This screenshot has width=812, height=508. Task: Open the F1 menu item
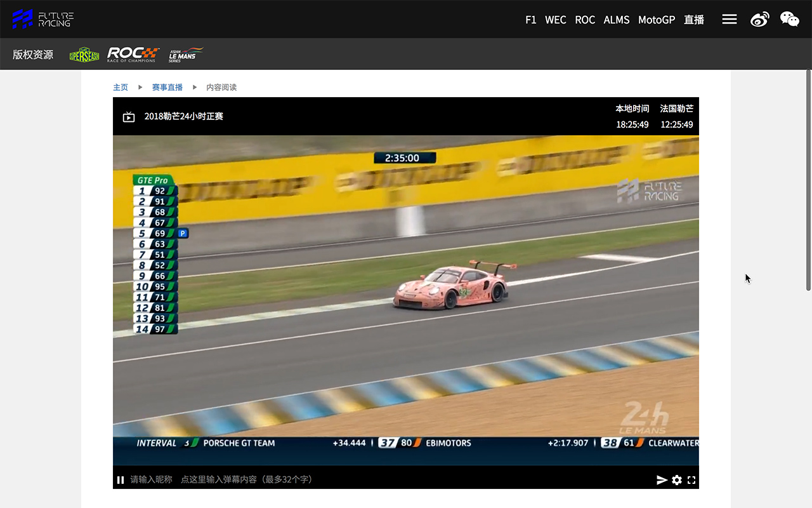tap(531, 20)
